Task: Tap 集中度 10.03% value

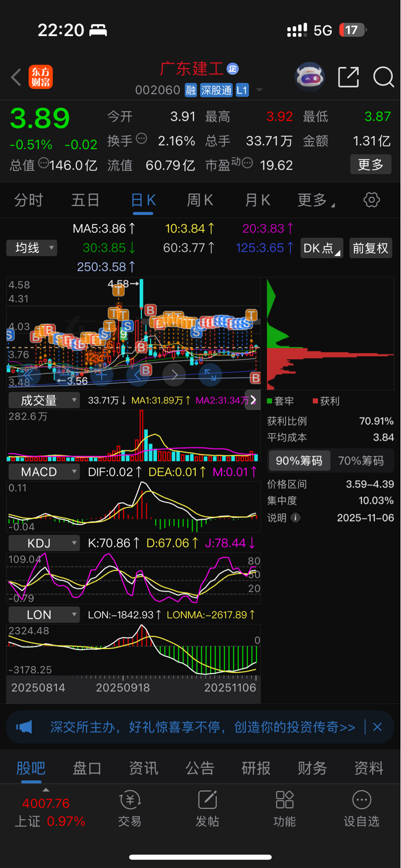Action: [376, 500]
